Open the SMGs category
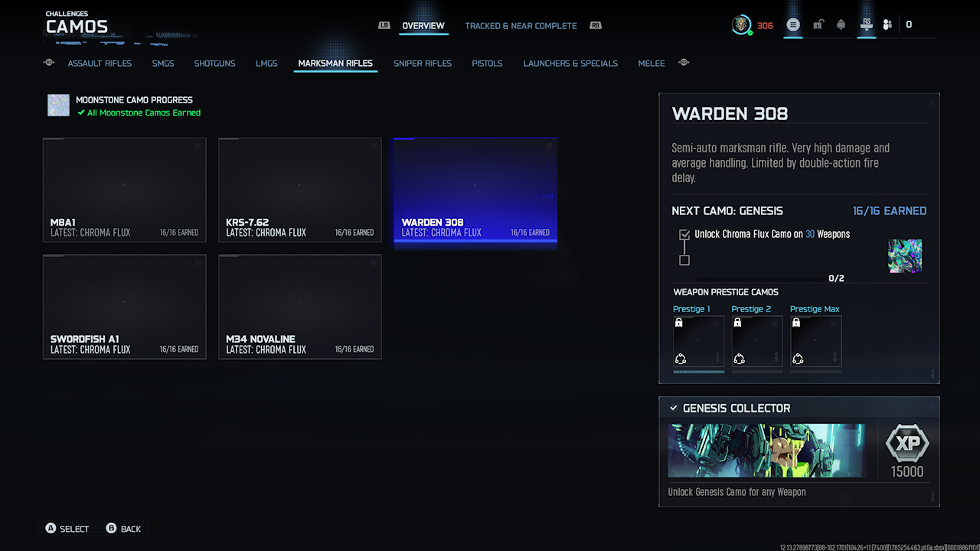The image size is (980, 551). tap(163, 64)
